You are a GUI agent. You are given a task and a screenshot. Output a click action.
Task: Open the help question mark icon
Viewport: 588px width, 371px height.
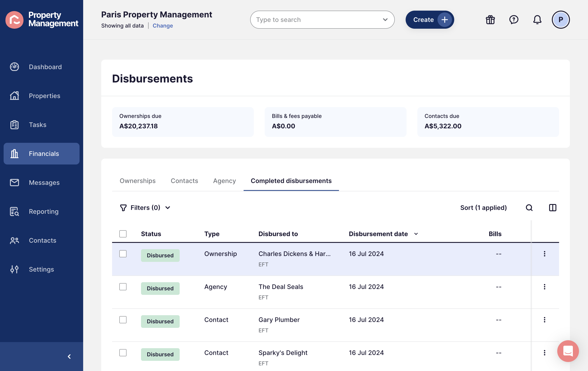513,19
